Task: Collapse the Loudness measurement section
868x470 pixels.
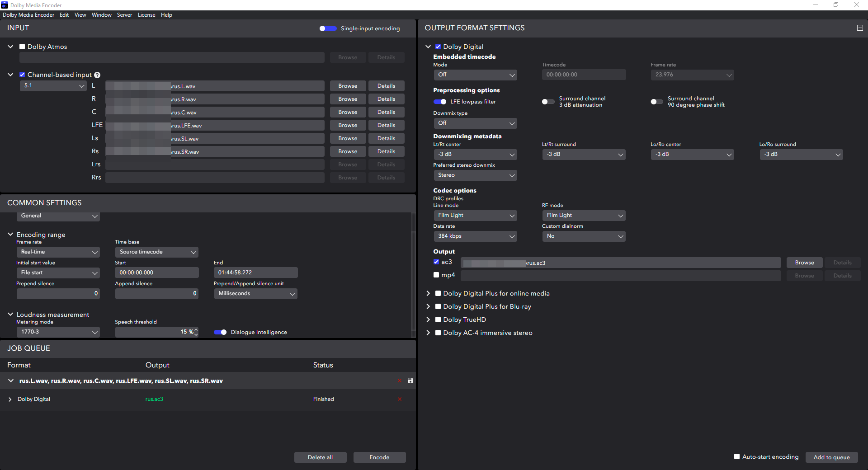Action: pyautogui.click(x=10, y=314)
